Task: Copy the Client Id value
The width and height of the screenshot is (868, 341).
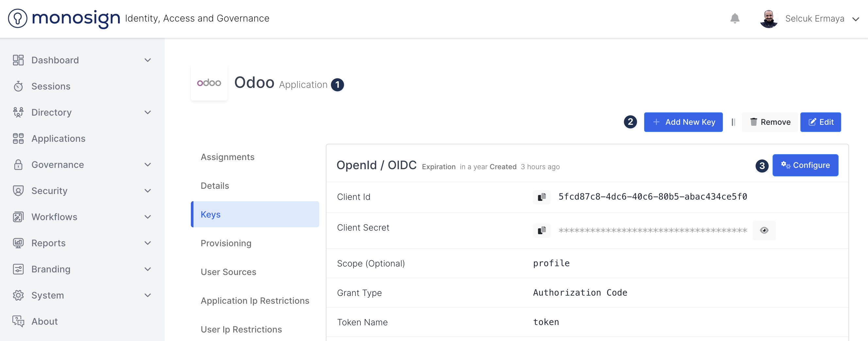Action: (542, 197)
